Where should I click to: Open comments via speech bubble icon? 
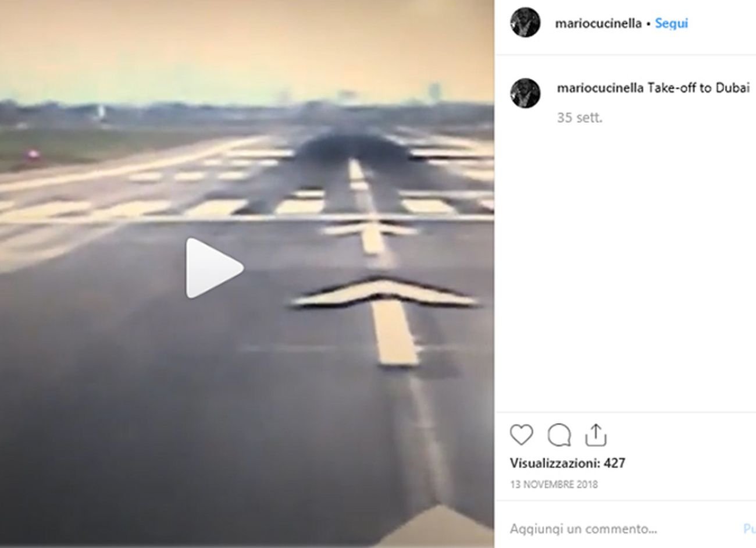559,435
